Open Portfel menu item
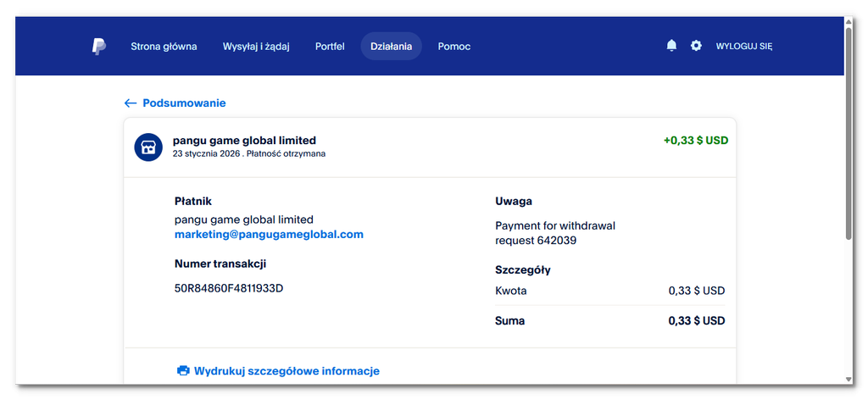The width and height of the screenshot is (868, 400). pos(330,47)
